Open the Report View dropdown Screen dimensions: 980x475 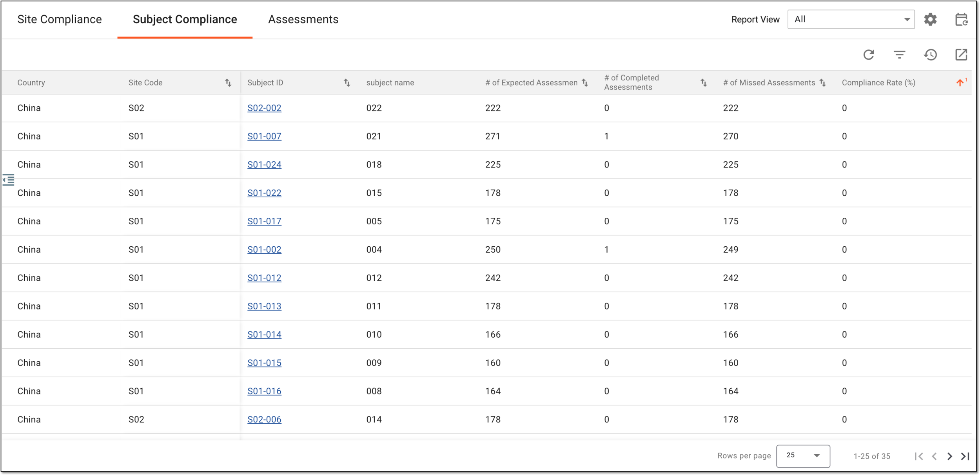851,19
